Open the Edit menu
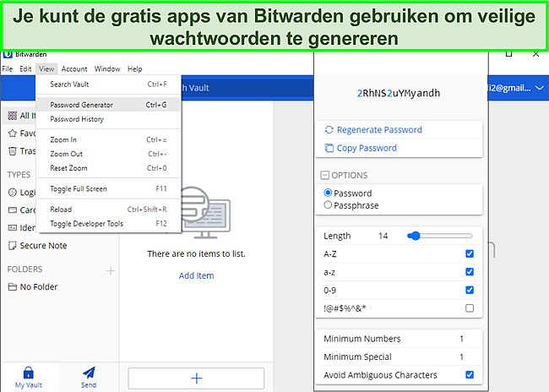 (x=25, y=69)
